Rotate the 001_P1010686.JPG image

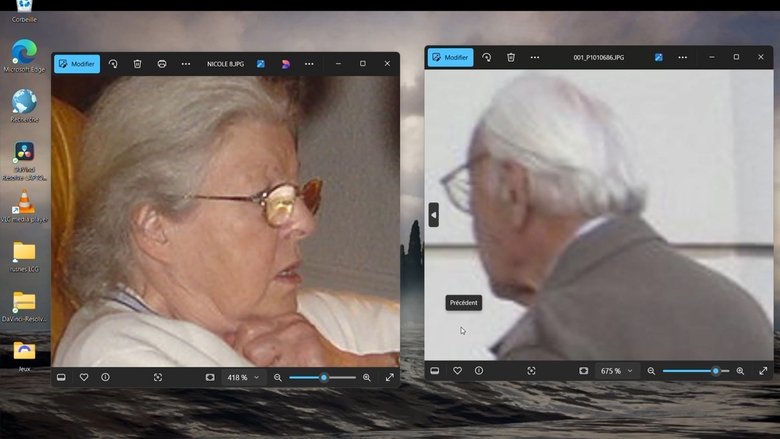tap(486, 57)
